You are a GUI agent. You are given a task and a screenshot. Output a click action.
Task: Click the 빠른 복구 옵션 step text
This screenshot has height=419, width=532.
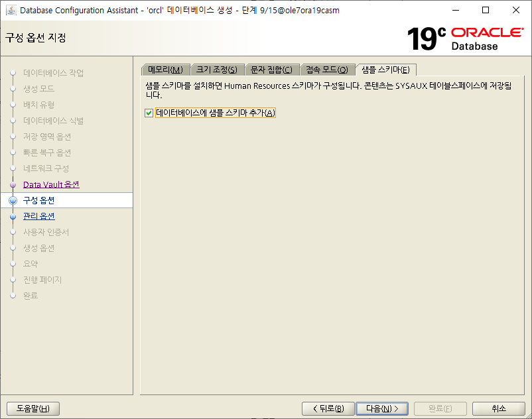click(x=47, y=152)
